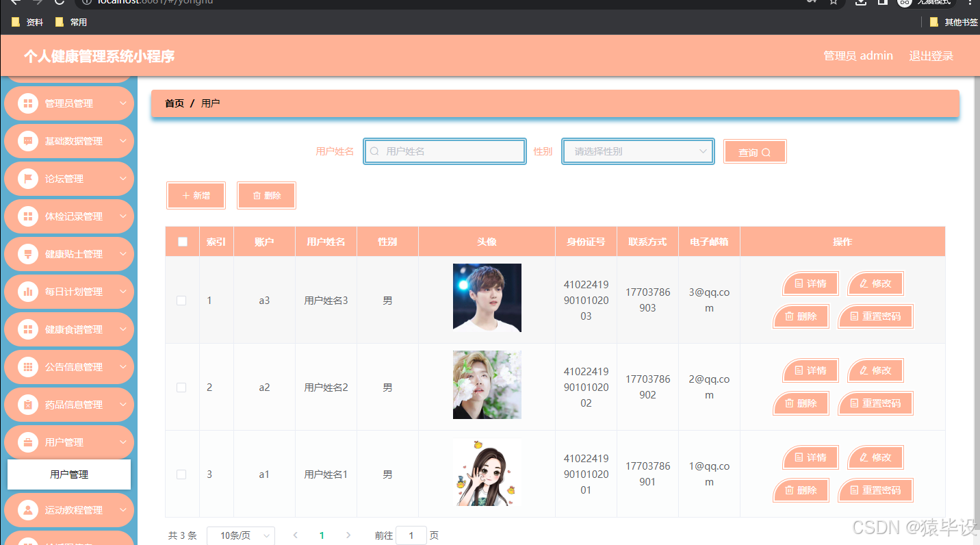Click the 公告信息管理 sidebar icon
This screenshot has height=545, width=980.
(28, 367)
